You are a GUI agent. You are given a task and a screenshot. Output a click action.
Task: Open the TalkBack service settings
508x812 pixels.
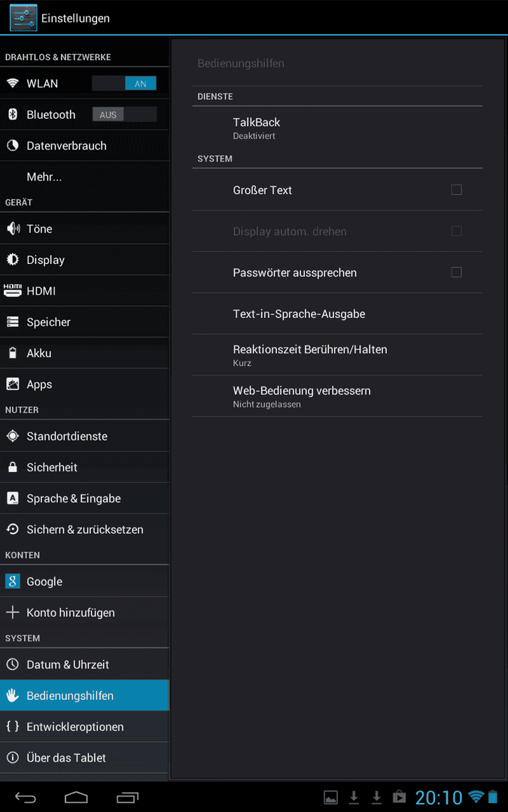pos(337,128)
